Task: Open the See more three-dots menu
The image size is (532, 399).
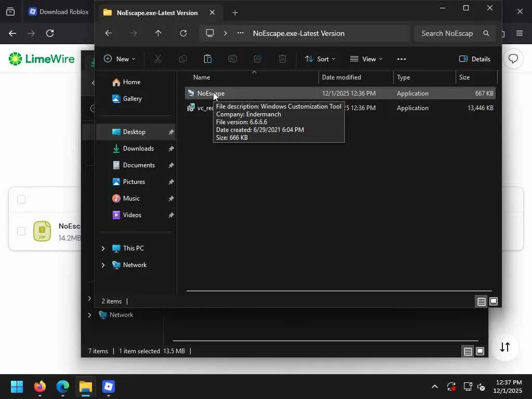Action: pos(401,59)
